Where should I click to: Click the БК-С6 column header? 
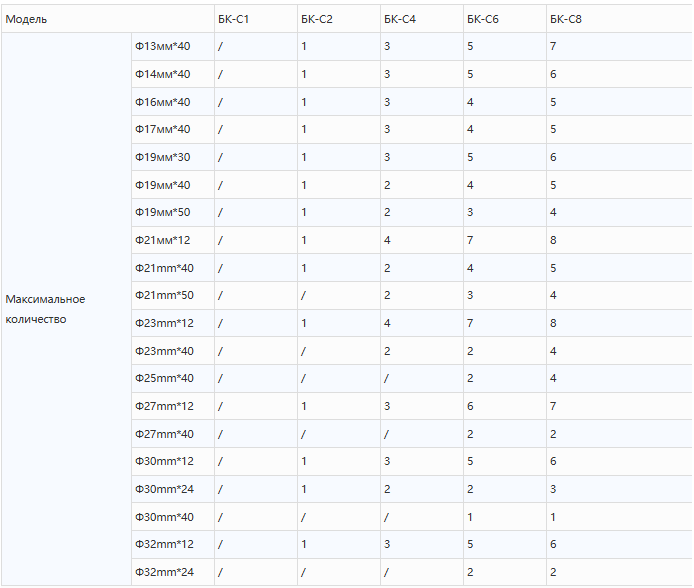tap(483, 20)
